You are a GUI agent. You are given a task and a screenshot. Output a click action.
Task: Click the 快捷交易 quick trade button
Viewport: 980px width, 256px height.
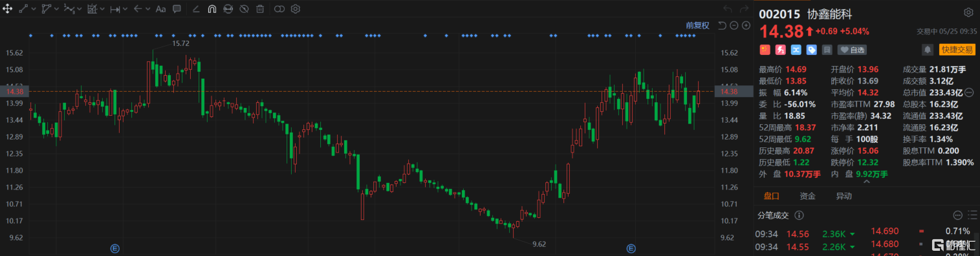(x=957, y=49)
